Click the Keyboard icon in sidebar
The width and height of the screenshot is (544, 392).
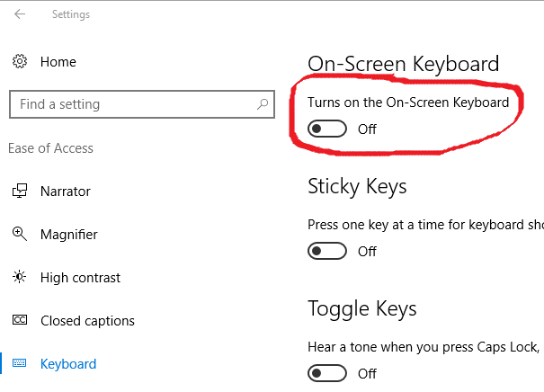click(x=20, y=363)
